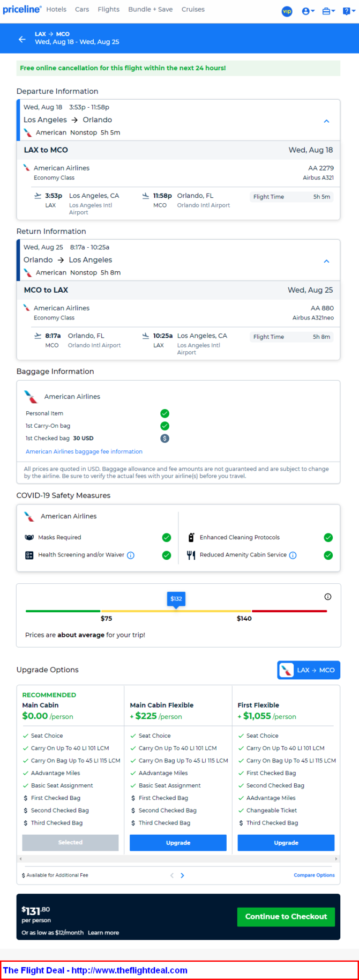The width and height of the screenshot is (359, 980).
Task: Open the Cruises menu item
Action: point(193,10)
